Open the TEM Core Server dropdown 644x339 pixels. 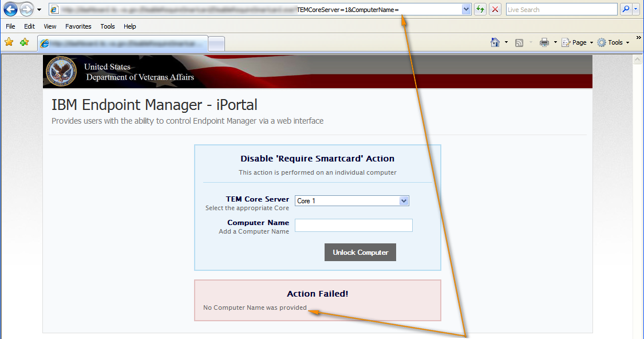coord(352,200)
